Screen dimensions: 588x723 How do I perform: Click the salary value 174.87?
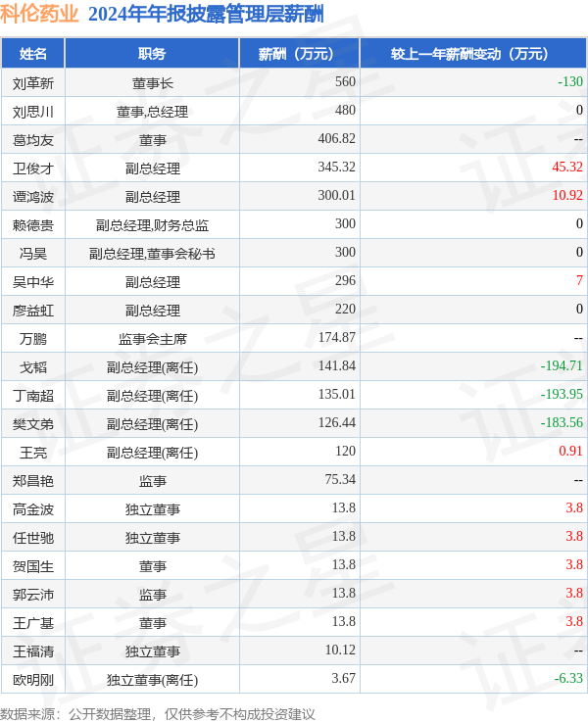coord(337,338)
